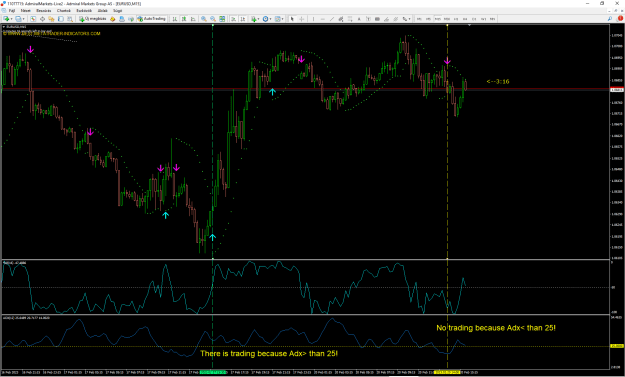625x377 pixels.
Task: Expand the Periods dropdown arrow
Action: (x=270, y=19)
